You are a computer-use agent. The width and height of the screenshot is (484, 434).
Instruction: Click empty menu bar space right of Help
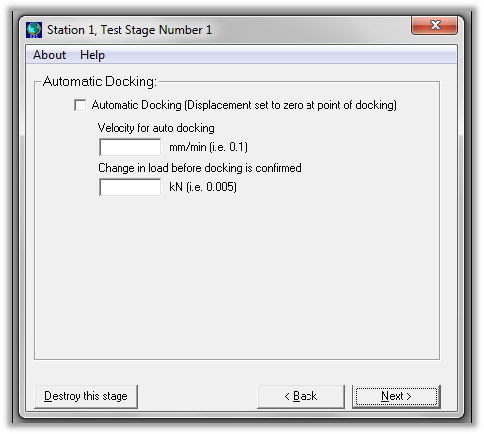(280, 55)
